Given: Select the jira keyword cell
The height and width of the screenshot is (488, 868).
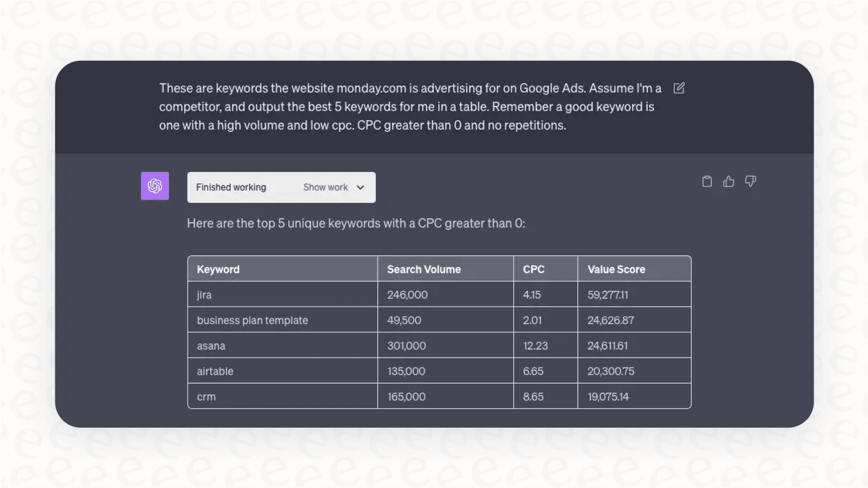Looking at the screenshot, I should (204, 294).
